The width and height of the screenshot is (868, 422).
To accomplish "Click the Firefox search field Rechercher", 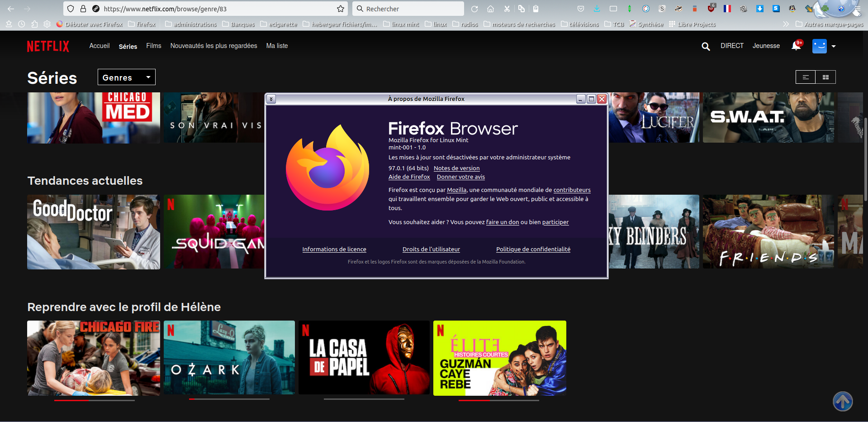I will pyautogui.click(x=408, y=9).
